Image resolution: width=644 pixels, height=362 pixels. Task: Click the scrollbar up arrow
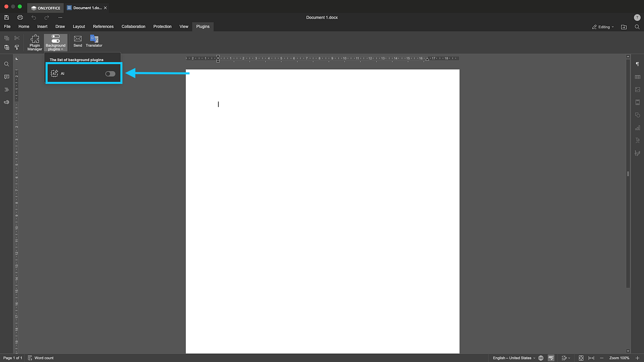click(628, 57)
